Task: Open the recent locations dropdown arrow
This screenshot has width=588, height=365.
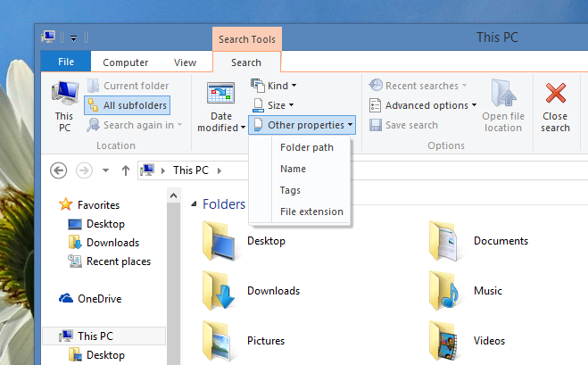Action: [106, 170]
